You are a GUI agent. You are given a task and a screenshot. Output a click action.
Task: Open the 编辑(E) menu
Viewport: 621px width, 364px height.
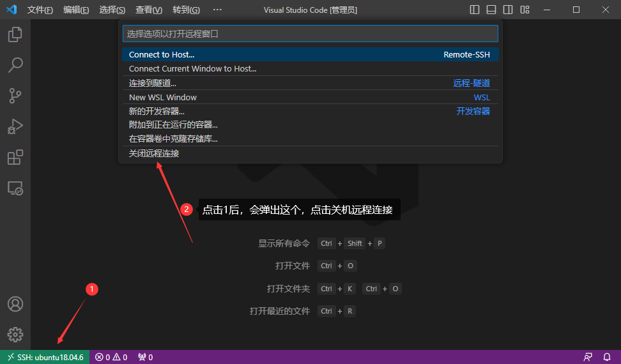coord(76,10)
